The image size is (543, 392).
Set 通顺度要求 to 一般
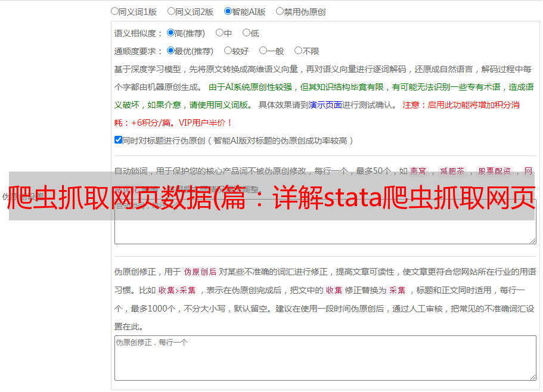click(x=263, y=51)
